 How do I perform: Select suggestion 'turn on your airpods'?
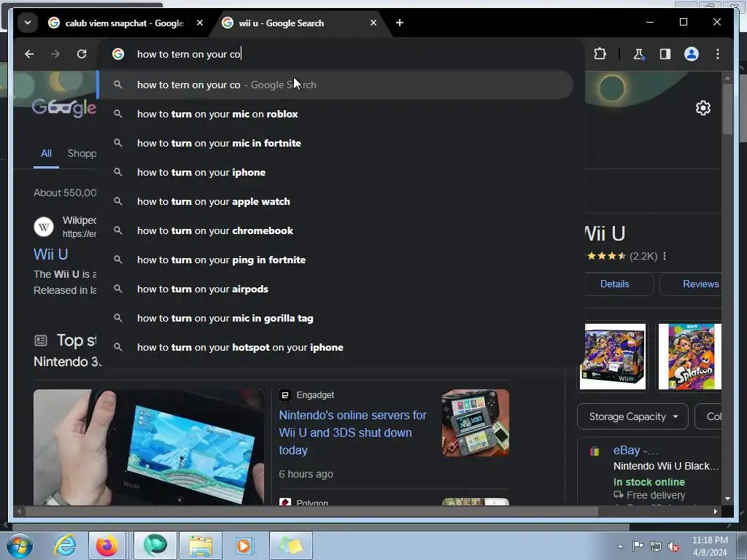(x=335, y=289)
